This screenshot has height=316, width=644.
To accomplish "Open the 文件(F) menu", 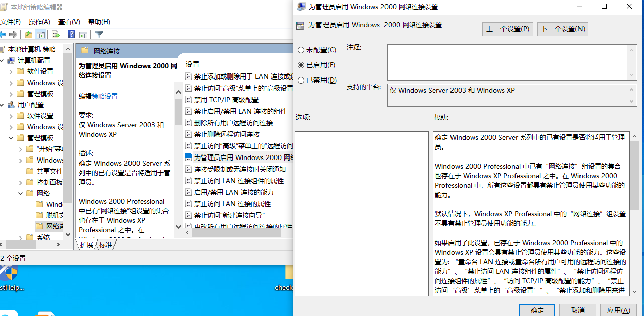I will (10, 22).
